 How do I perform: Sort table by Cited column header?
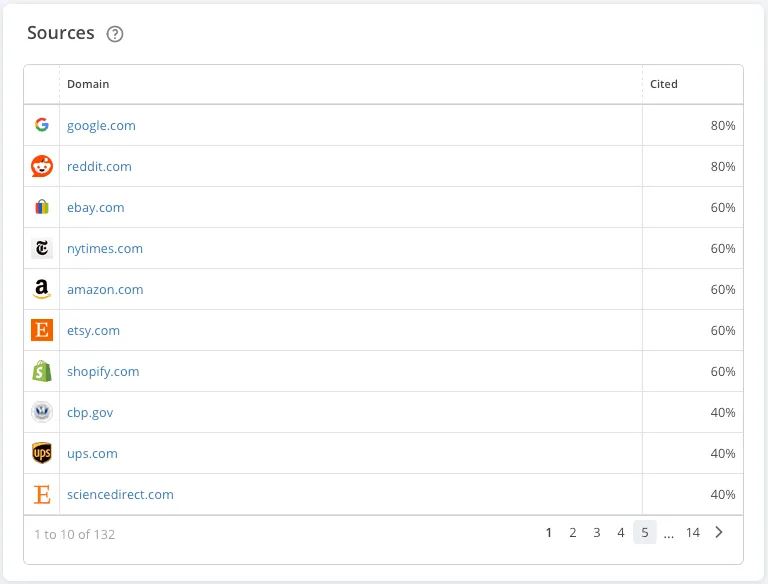point(664,84)
